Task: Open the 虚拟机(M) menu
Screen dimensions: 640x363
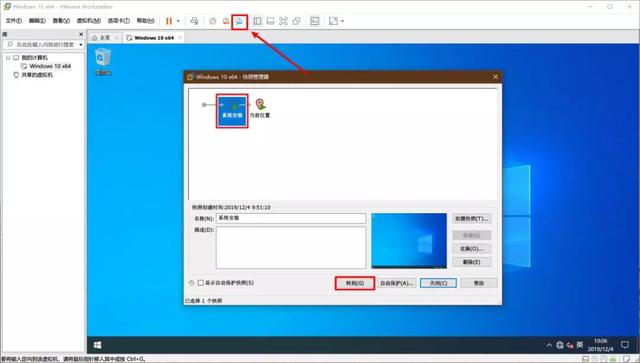Action: [89, 21]
